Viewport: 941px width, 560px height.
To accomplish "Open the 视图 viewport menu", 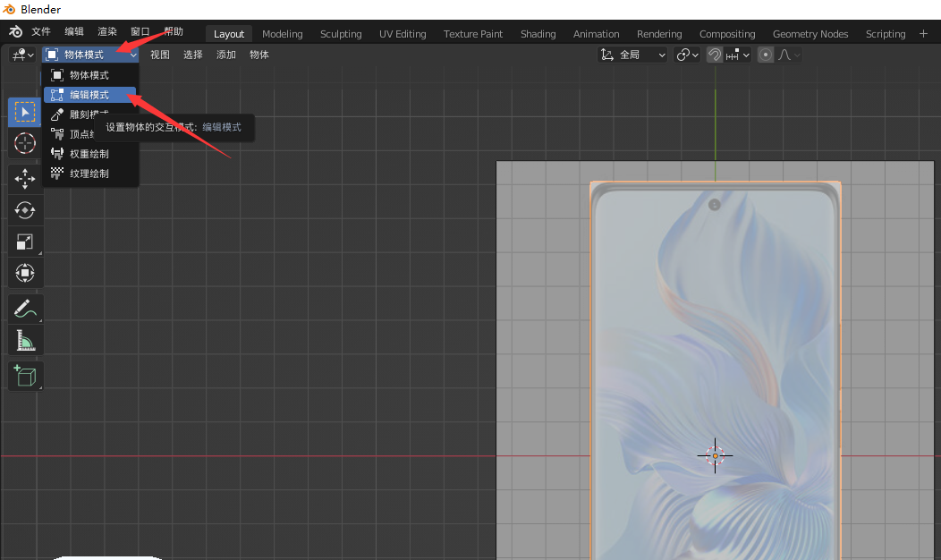I will (159, 55).
